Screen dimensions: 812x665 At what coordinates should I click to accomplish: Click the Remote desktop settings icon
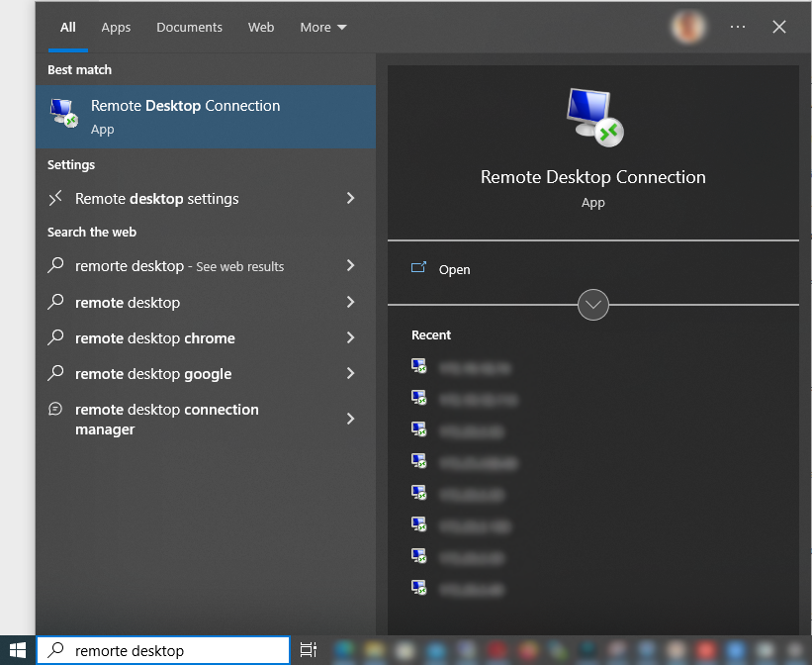click(55, 198)
